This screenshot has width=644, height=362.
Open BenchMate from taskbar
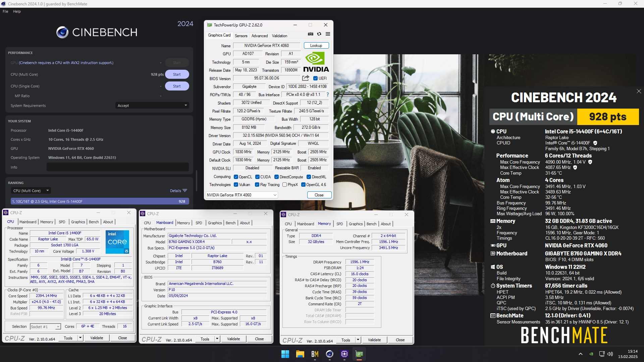[x=315, y=354]
